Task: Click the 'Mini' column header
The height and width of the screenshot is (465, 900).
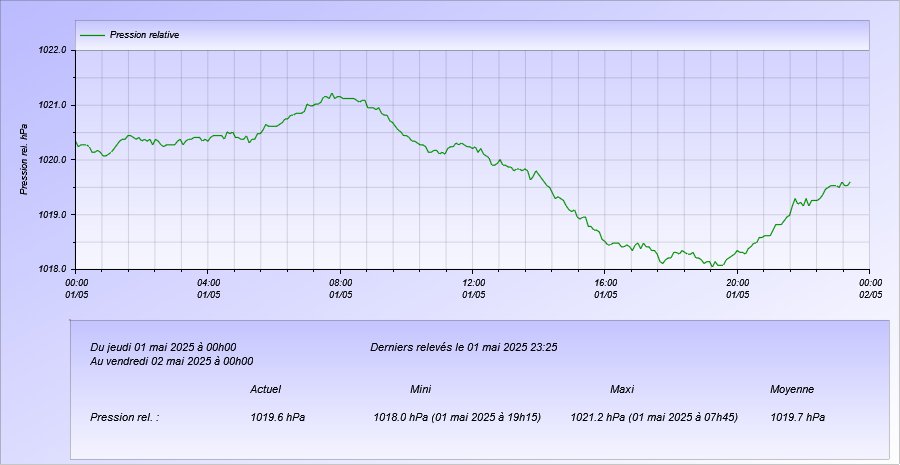Action: [x=421, y=390]
